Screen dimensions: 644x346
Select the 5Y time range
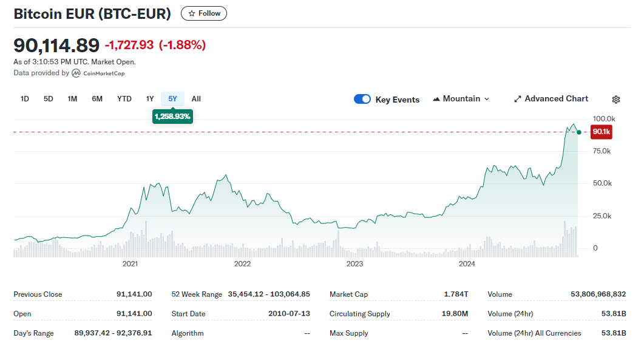tap(173, 99)
